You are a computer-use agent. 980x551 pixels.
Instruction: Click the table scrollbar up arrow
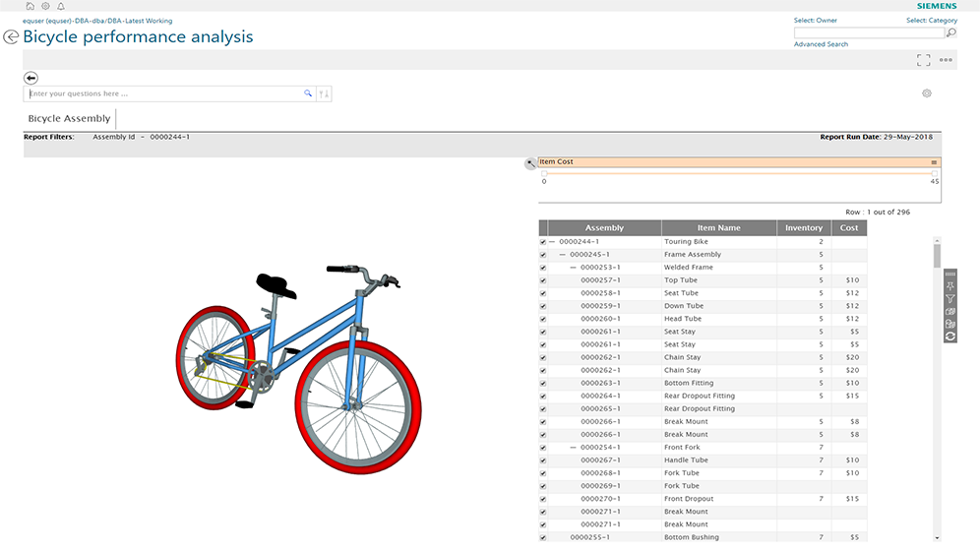pos(937,240)
